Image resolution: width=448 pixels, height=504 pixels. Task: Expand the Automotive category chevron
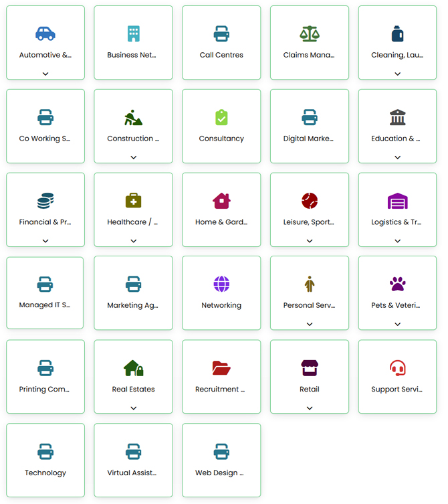[x=45, y=74]
